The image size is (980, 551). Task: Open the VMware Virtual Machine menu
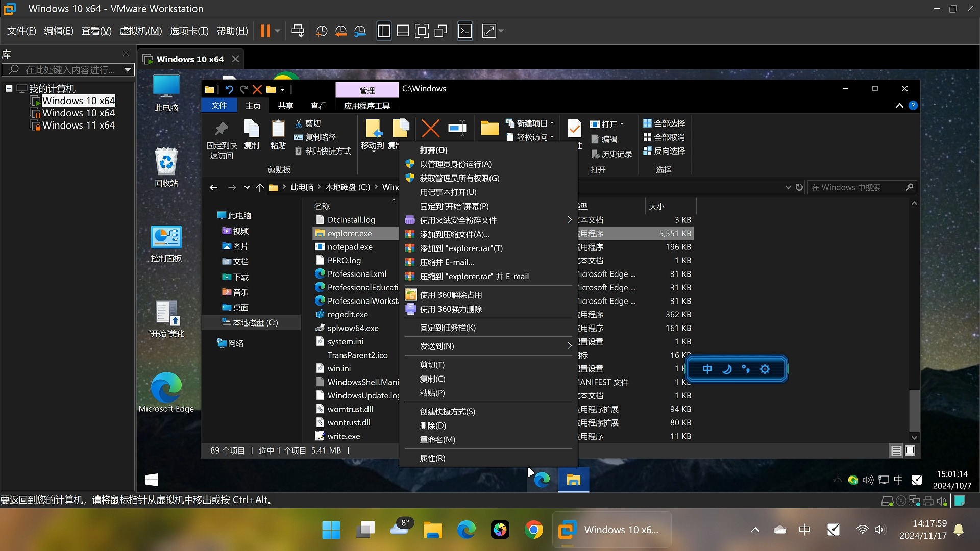tap(140, 31)
